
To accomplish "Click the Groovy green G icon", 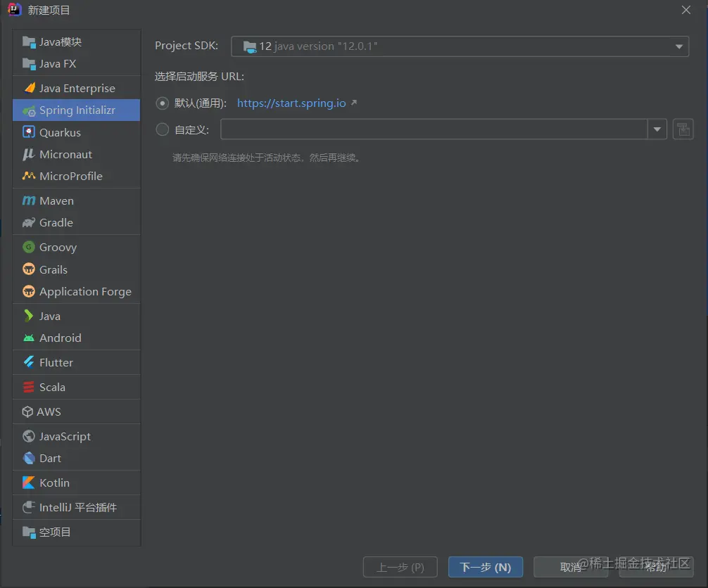I will tap(29, 247).
